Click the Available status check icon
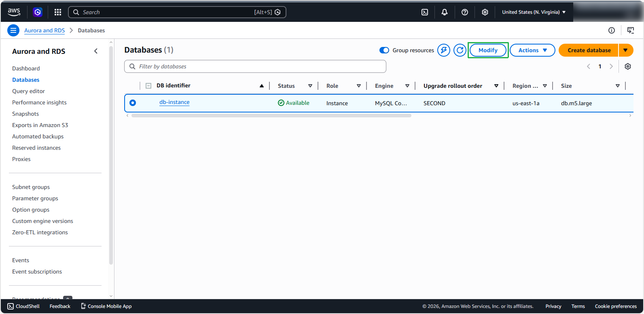Image resolution: width=644 pixels, height=314 pixels. pyautogui.click(x=281, y=103)
